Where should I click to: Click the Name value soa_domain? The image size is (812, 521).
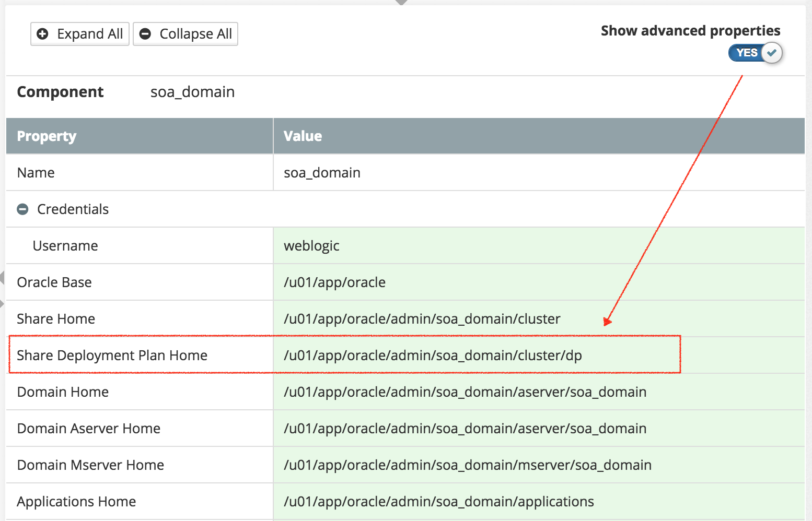click(322, 173)
